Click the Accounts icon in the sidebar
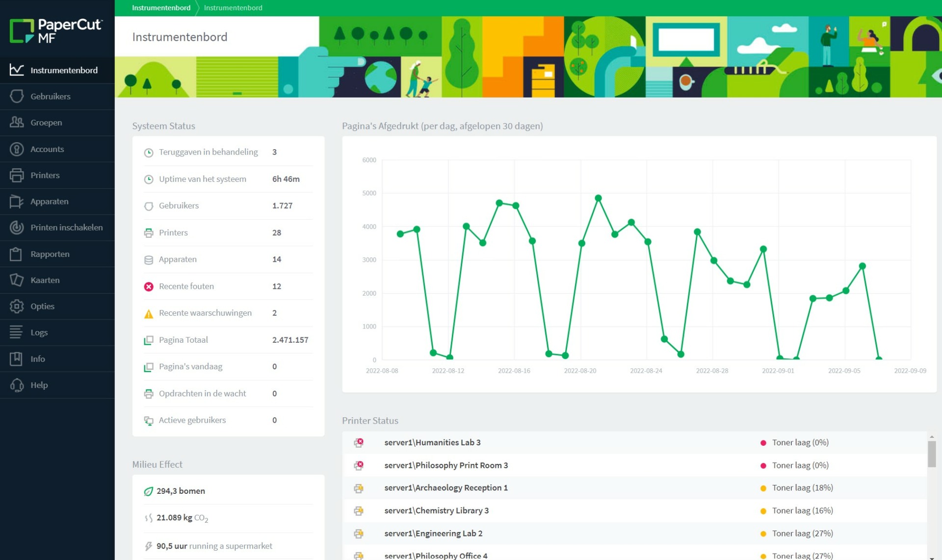The image size is (942, 560). tap(17, 149)
